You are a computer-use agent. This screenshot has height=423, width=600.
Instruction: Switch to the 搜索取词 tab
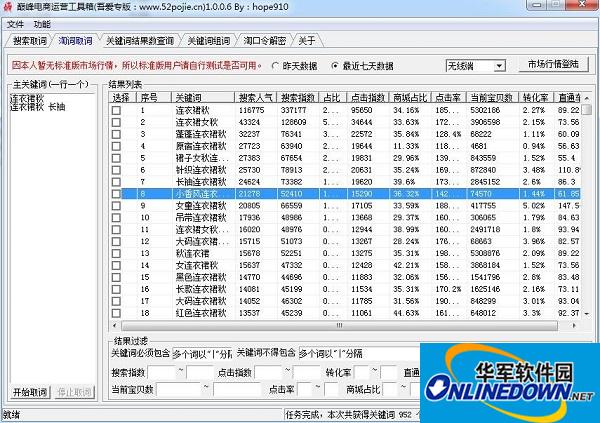29,41
